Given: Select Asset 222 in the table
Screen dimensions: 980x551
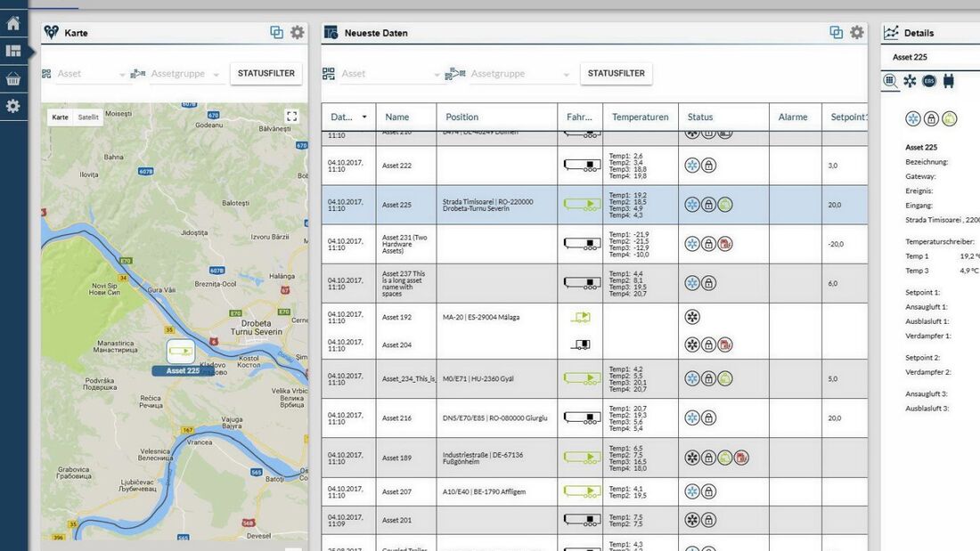Looking at the screenshot, I should coord(396,166).
